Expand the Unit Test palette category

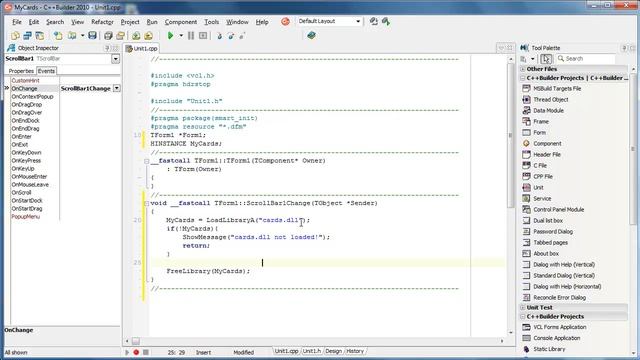(x=522, y=307)
